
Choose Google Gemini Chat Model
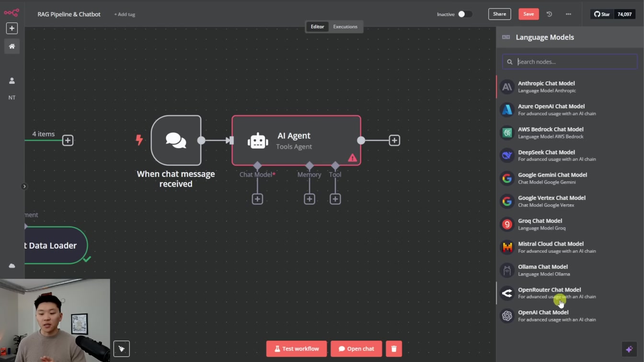coord(570,178)
